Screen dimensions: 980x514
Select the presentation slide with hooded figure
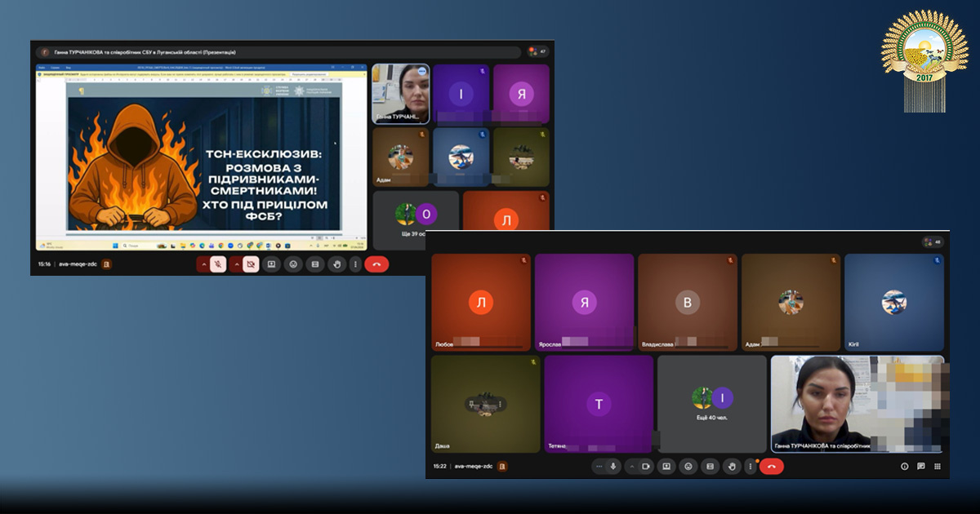(x=203, y=164)
